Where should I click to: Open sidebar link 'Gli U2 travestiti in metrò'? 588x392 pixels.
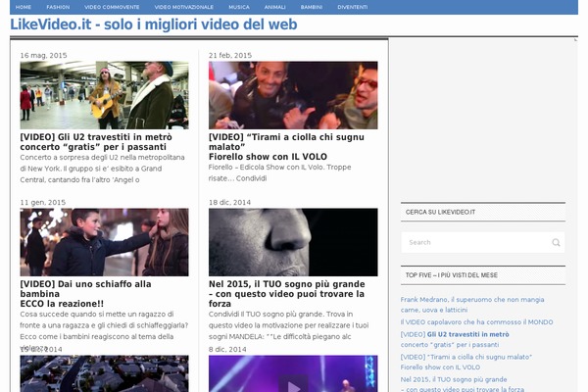tap(455, 339)
